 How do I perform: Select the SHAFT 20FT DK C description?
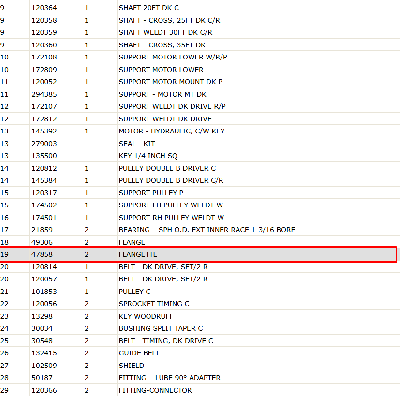click(149, 8)
